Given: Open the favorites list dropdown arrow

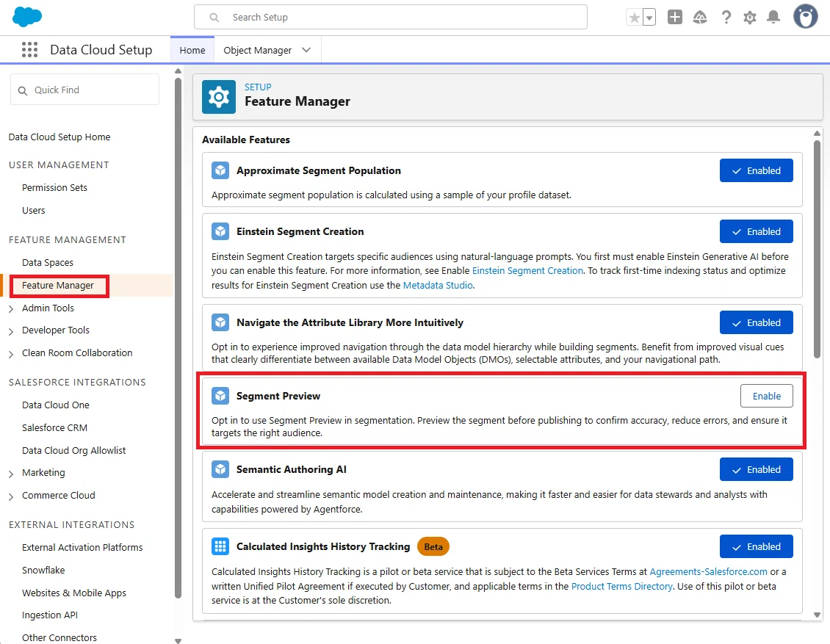Looking at the screenshot, I should (649, 18).
